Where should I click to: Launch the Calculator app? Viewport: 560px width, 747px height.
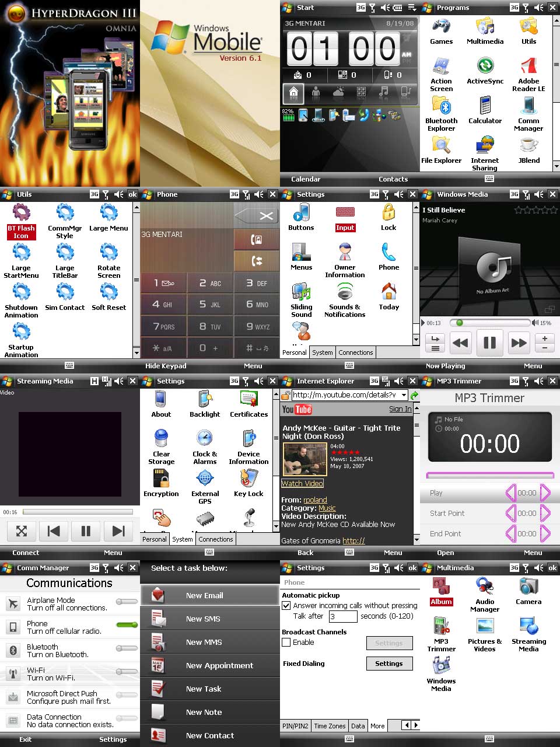click(x=485, y=111)
